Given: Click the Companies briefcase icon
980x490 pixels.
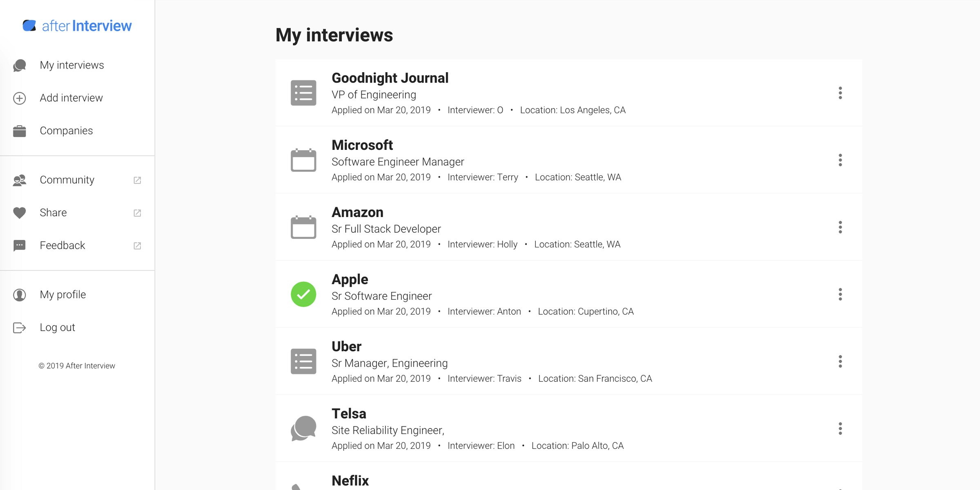Looking at the screenshot, I should click(x=20, y=131).
